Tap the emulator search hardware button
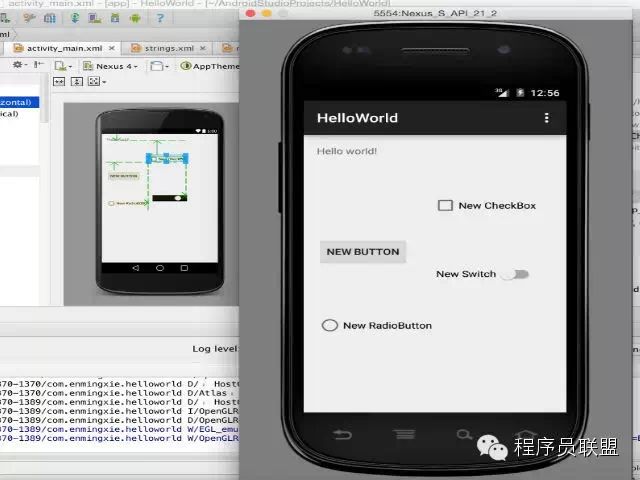The image size is (640, 480). [464, 434]
